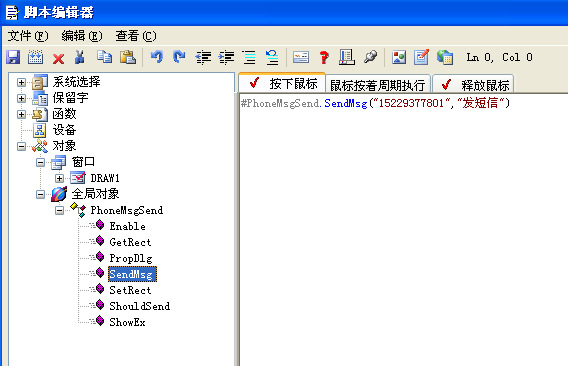Open the 文件(F) menu
The height and width of the screenshot is (366, 568).
click(28, 36)
